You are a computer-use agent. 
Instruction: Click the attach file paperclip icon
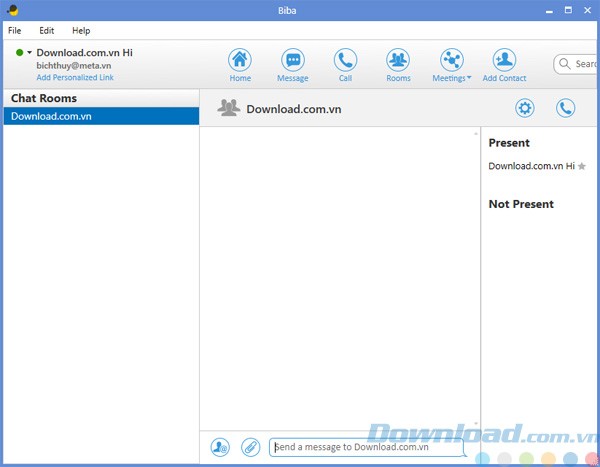[x=250, y=447]
